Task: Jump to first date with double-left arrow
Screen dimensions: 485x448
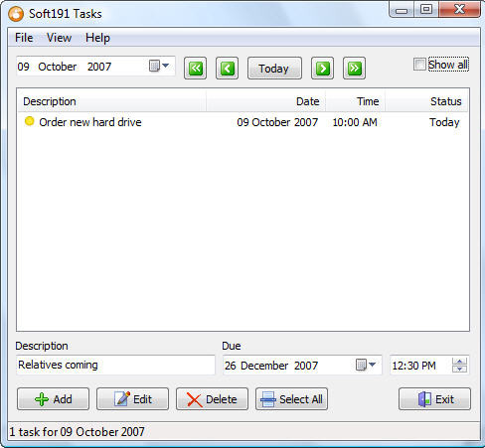Action: [x=195, y=69]
